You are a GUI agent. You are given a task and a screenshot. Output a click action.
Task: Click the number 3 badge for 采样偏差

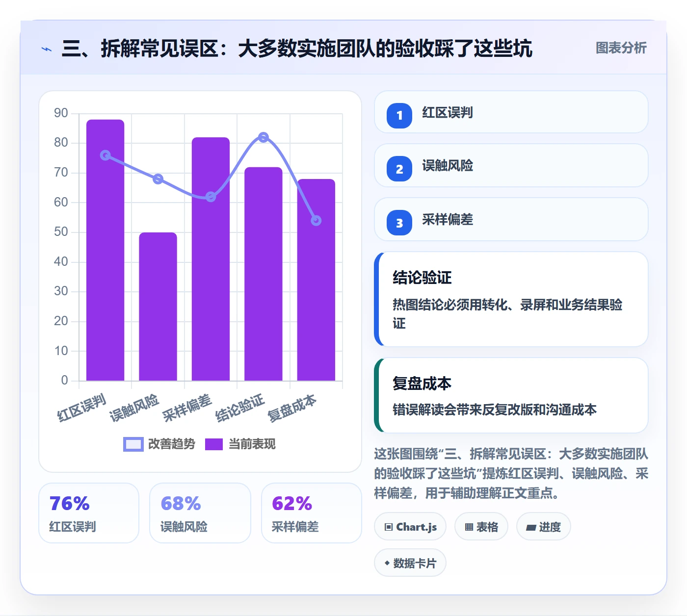point(399,223)
